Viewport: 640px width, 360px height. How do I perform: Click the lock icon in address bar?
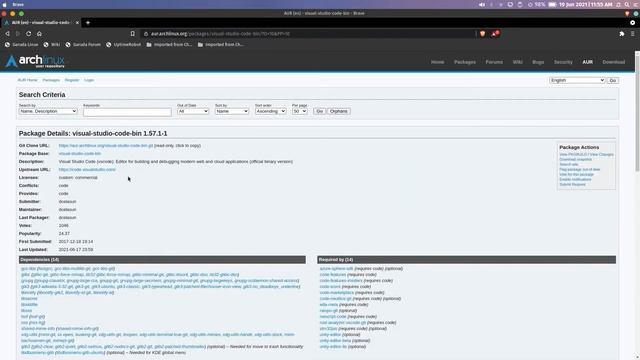(146, 34)
